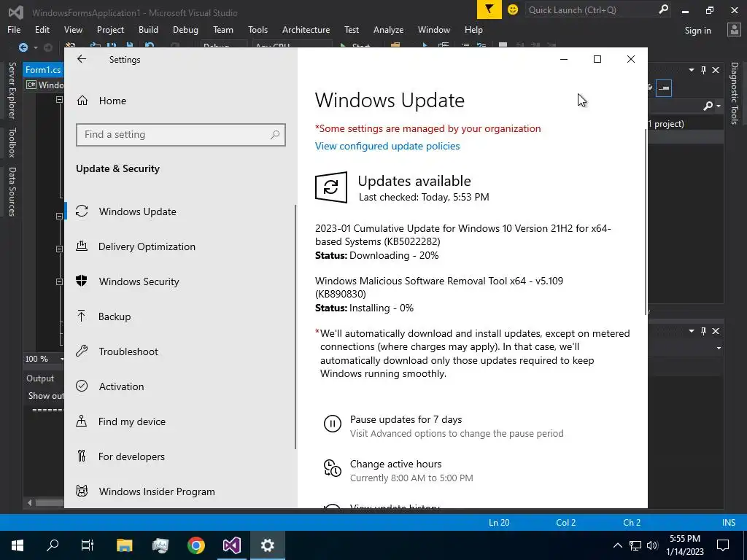The width and height of the screenshot is (747, 560).
Task: Toggle the lower right panel's auto-hide pin
Action: click(x=704, y=331)
